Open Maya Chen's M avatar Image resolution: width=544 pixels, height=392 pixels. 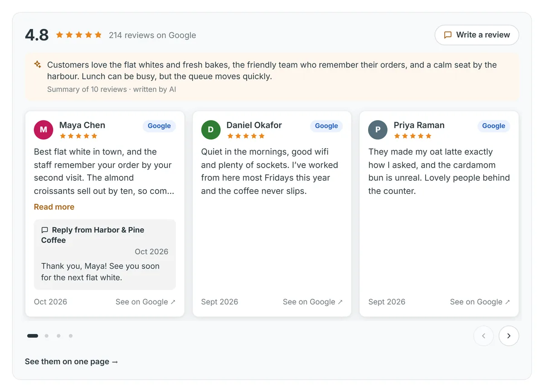coord(44,130)
